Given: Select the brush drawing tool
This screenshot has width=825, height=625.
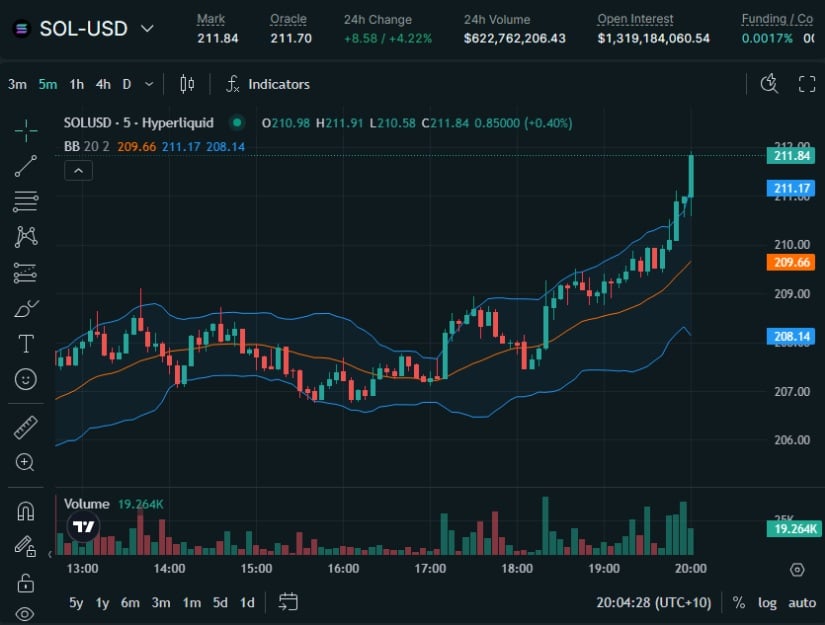Looking at the screenshot, I should pos(26,309).
